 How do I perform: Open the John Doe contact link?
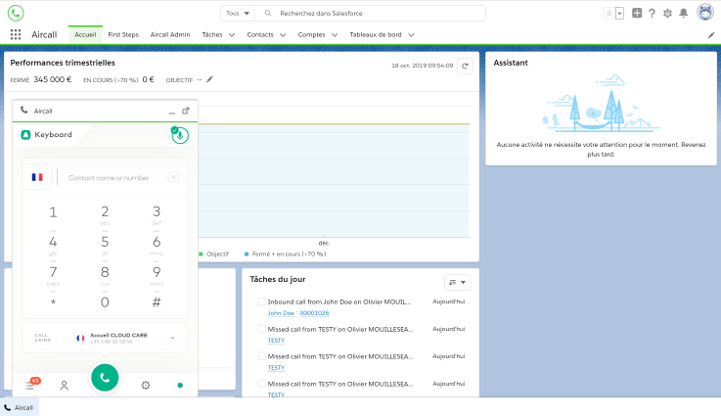point(280,313)
